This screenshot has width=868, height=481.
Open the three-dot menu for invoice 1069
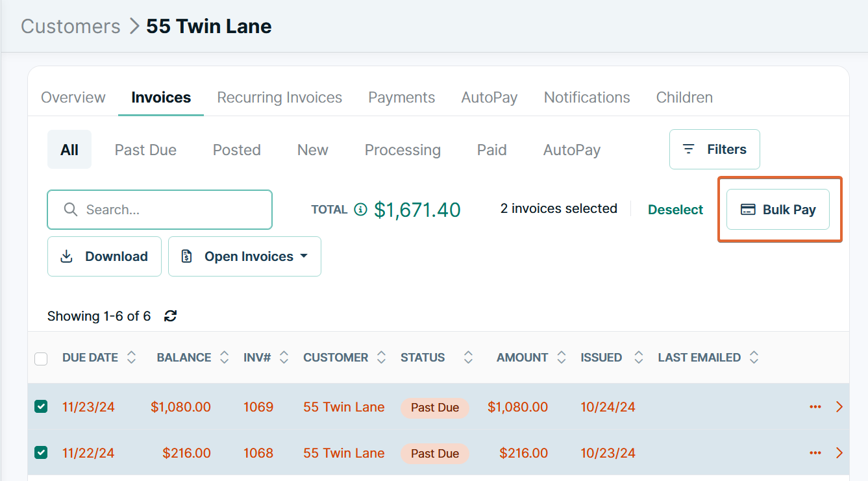(x=815, y=407)
